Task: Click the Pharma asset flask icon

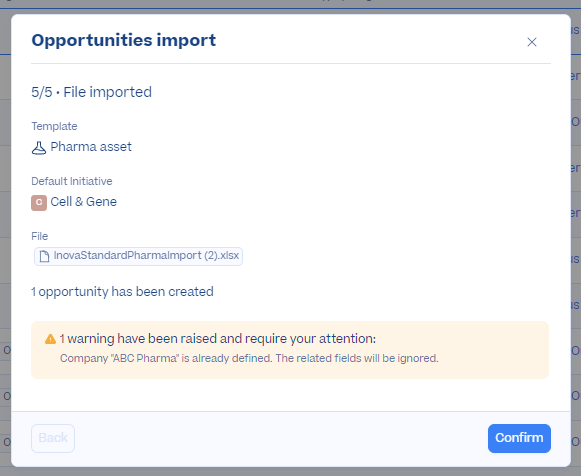Action: [x=39, y=148]
